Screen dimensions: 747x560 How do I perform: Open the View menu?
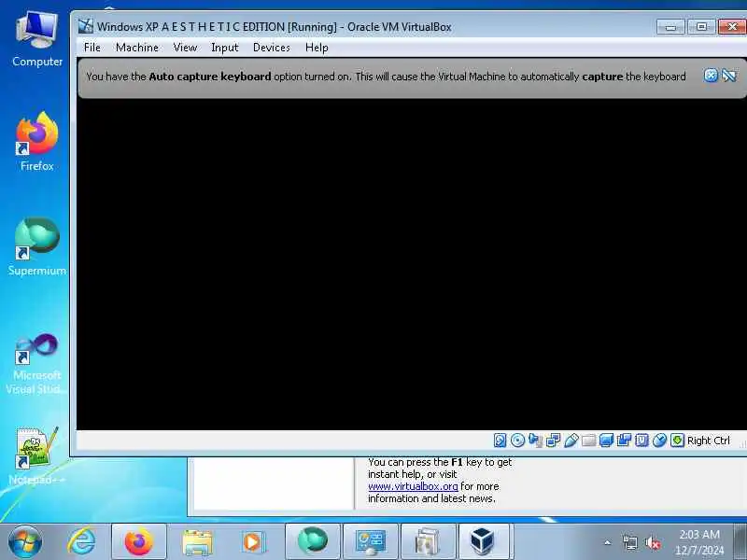[185, 48]
